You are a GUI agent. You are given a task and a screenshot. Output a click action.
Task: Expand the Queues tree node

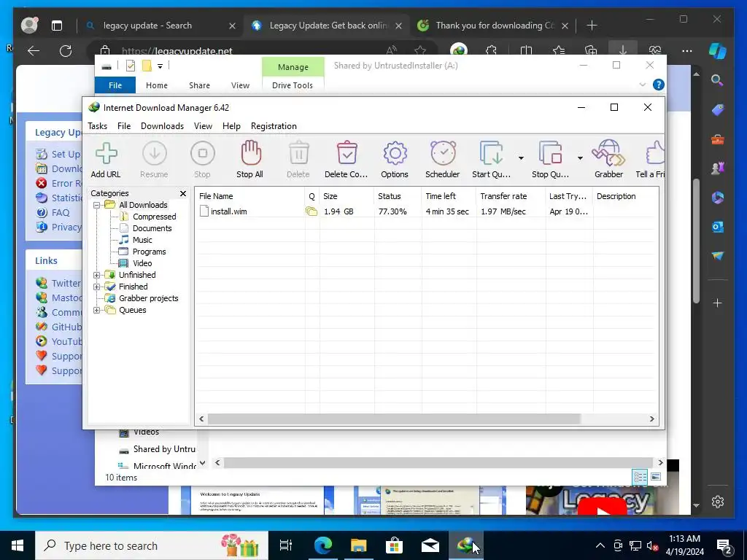click(97, 310)
